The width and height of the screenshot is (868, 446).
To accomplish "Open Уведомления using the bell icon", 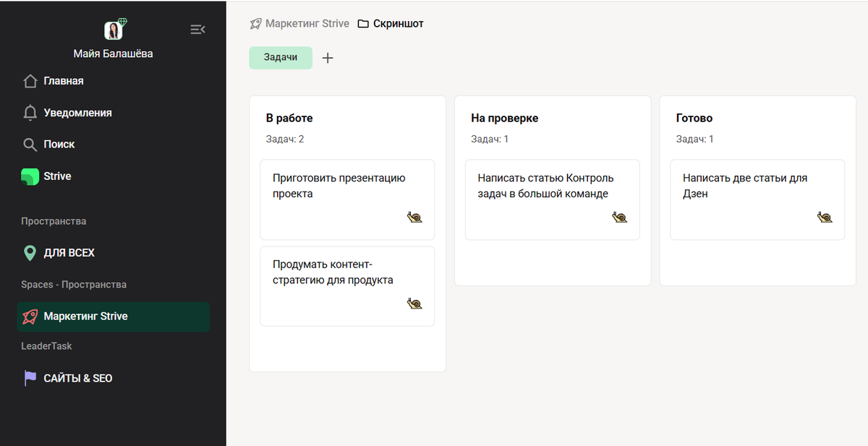I will [30, 112].
